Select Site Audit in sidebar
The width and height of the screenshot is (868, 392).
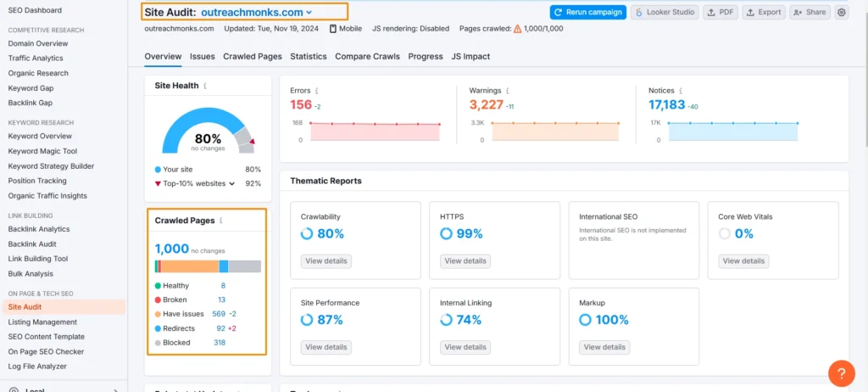click(64, 306)
